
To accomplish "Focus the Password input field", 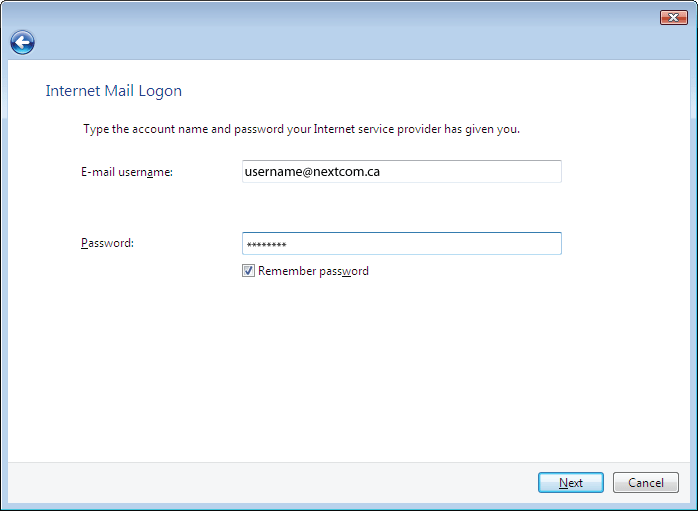I will pyautogui.click(x=402, y=243).
